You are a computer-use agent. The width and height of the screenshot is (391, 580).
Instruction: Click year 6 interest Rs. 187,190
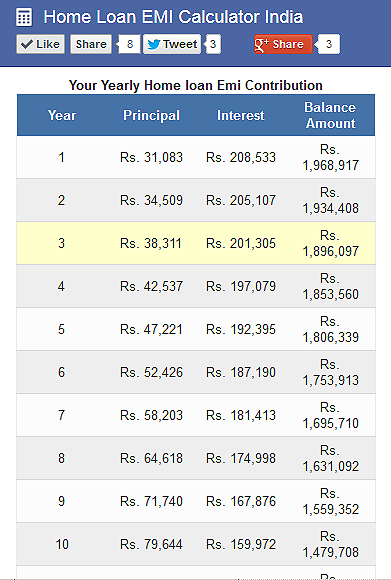[241, 372]
